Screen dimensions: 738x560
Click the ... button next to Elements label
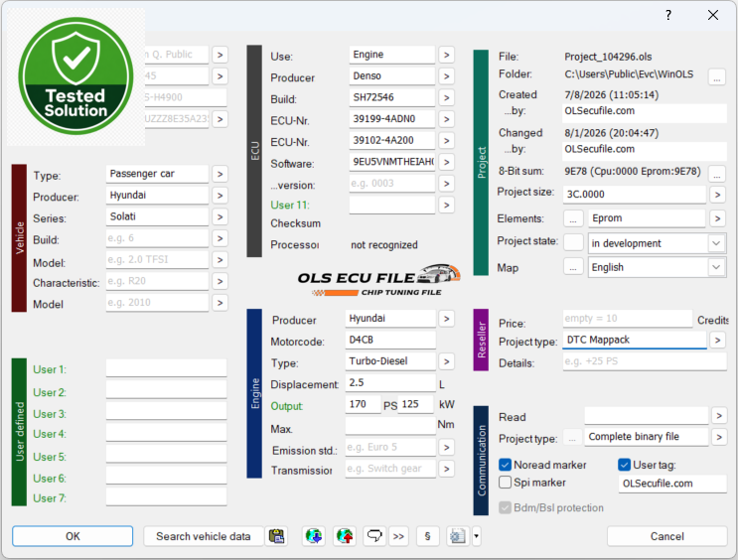pyautogui.click(x=573, y=218)
